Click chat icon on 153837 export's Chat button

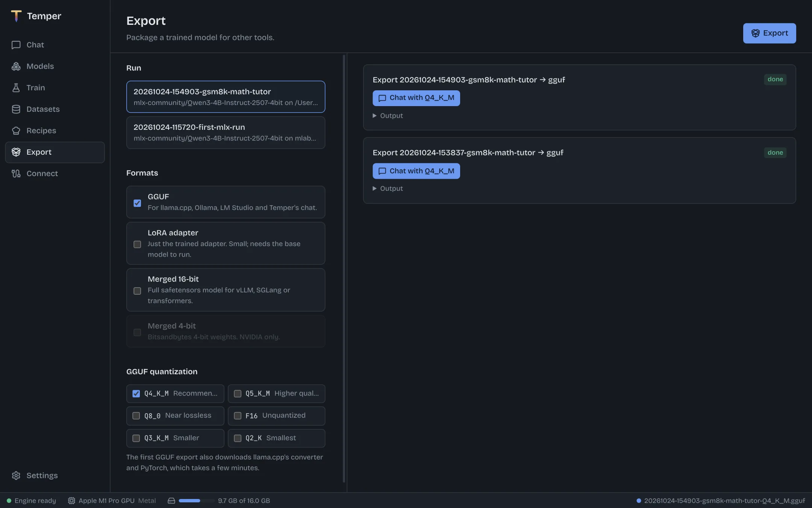(382, 171)
